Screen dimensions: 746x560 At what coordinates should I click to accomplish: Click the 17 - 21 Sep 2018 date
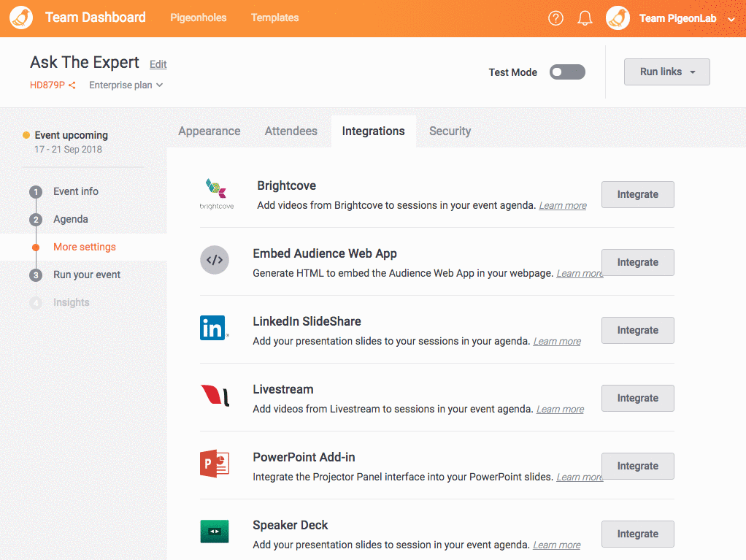tap(68, 150)
